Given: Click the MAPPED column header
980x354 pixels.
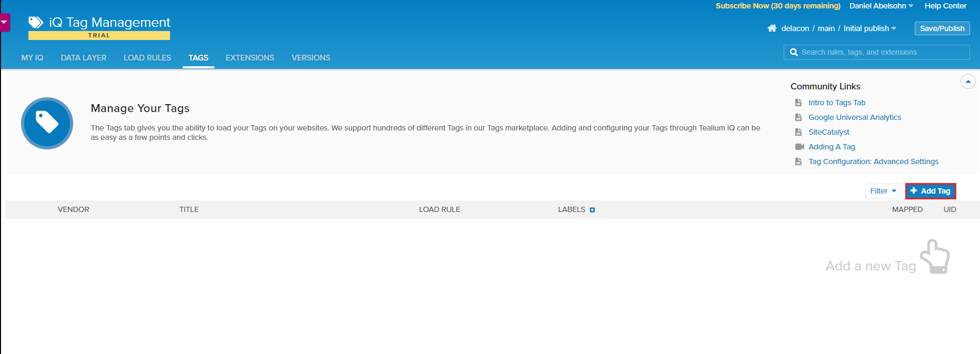Looking at the screenshot, I should click(907, 209).
